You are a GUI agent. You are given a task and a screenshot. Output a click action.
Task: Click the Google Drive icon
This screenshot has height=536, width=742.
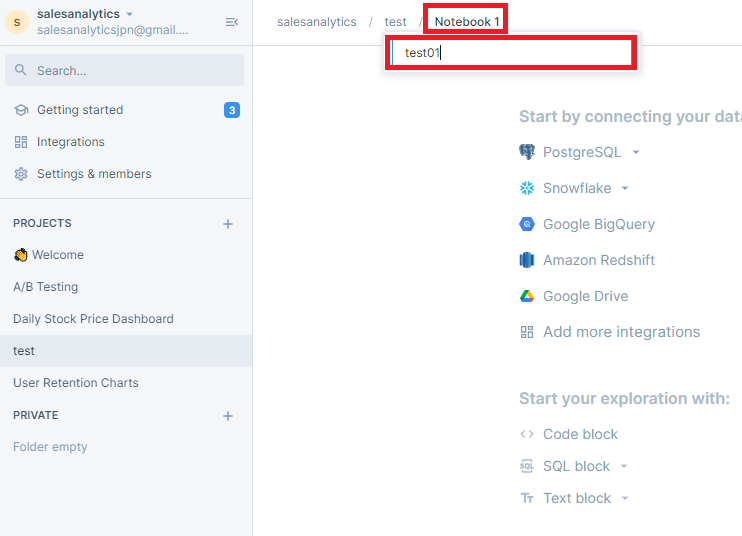coord(527,296)
